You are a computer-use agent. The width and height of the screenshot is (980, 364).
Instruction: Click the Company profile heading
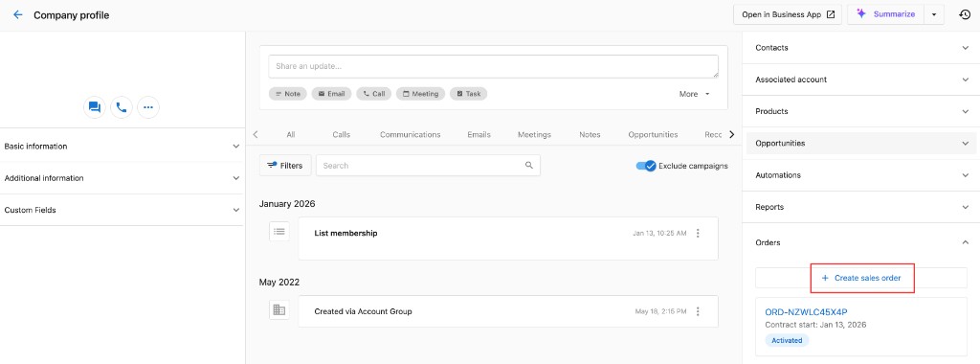(71, 15)
